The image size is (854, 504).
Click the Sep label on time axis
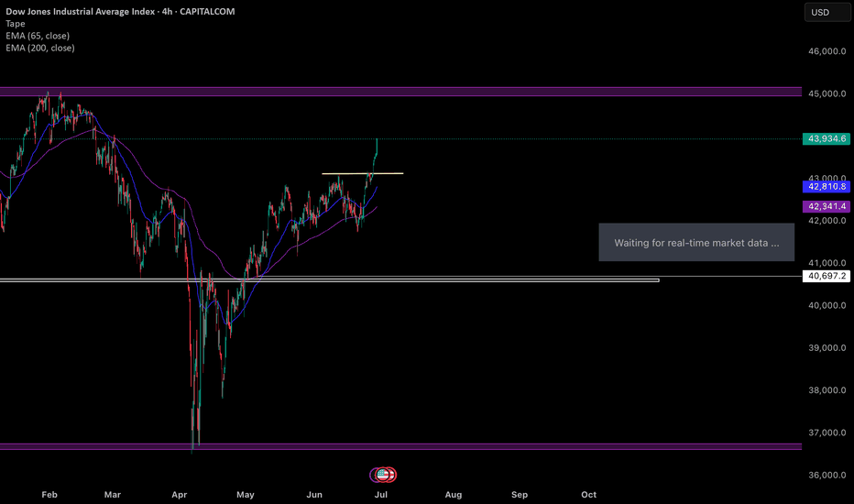coord(520,495)
